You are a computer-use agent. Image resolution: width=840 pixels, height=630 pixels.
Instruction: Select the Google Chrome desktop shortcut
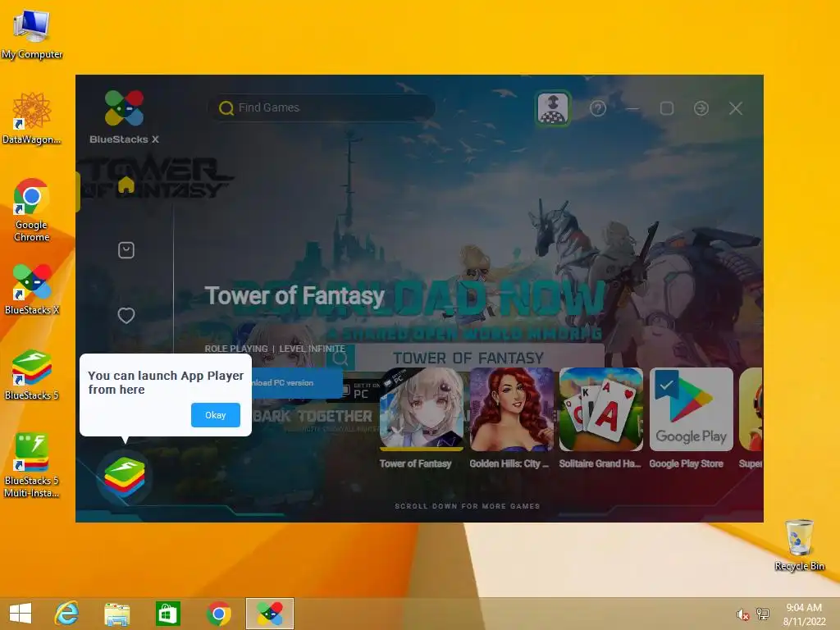(31, 210)
